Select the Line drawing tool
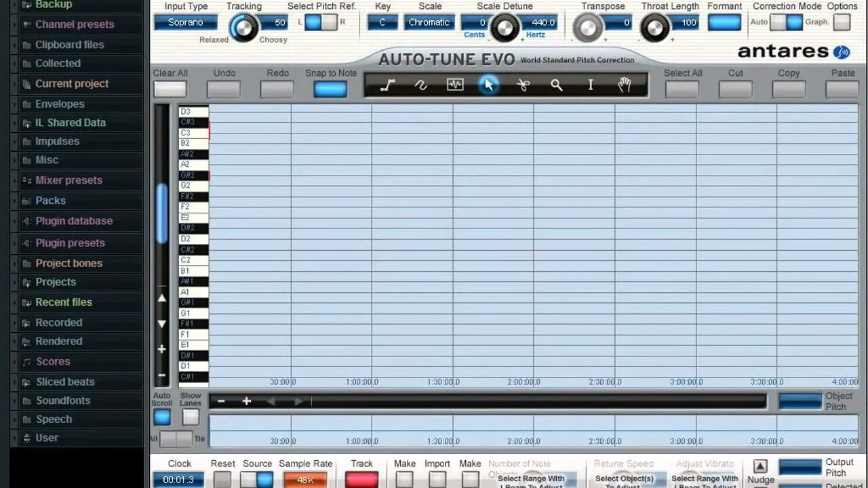Viewport: 868px width, 488px height. 388,85
